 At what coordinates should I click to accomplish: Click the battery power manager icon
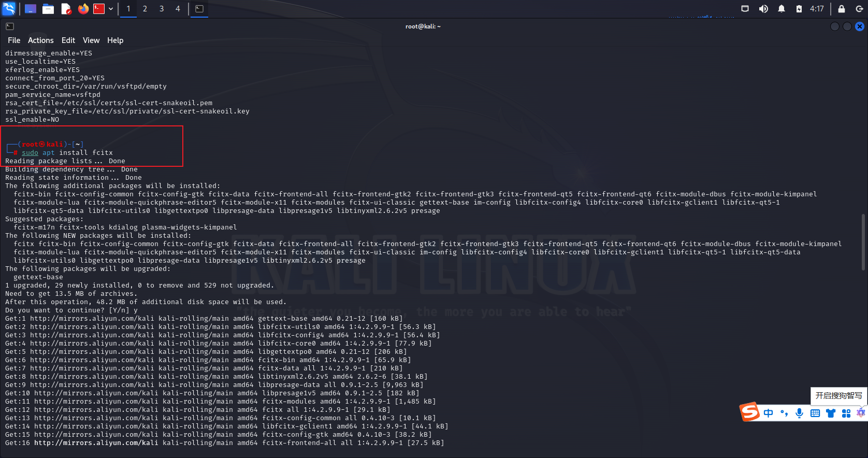(799, 9)
